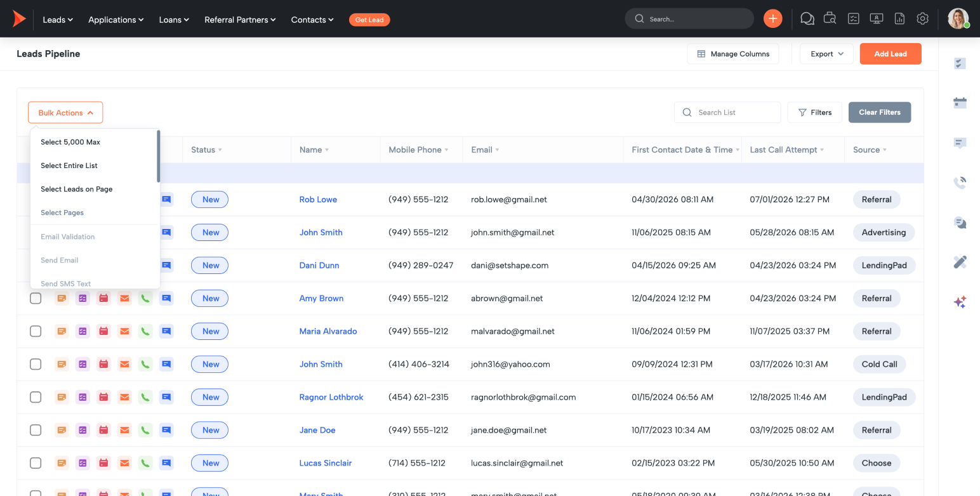Tick checkbox for john316@yahoo.com row
Screen dimensions: 980x496
[36, 364]
